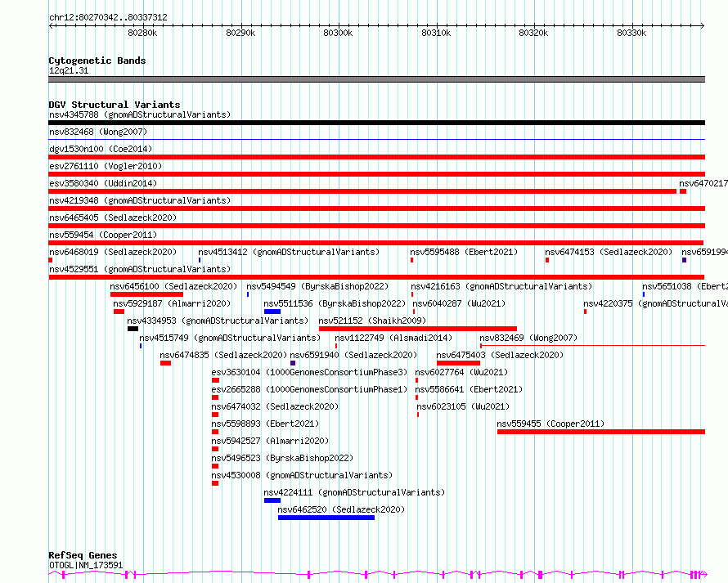Click the 12q21.31 cytogenetic band bar

click(x=376, y=79)
